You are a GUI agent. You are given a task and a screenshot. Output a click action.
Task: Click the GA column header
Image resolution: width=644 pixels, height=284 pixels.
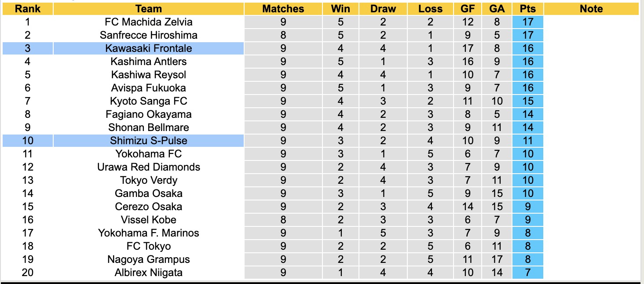coord(497,9)
